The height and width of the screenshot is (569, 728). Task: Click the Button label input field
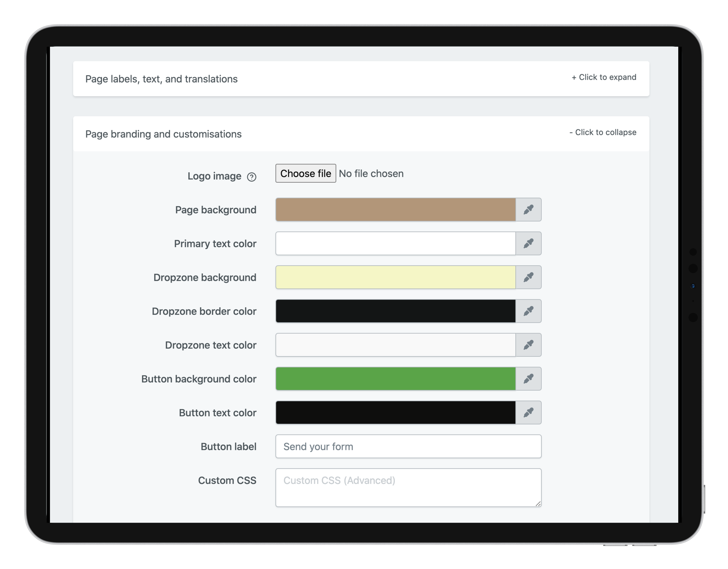[x=409, y=446]
